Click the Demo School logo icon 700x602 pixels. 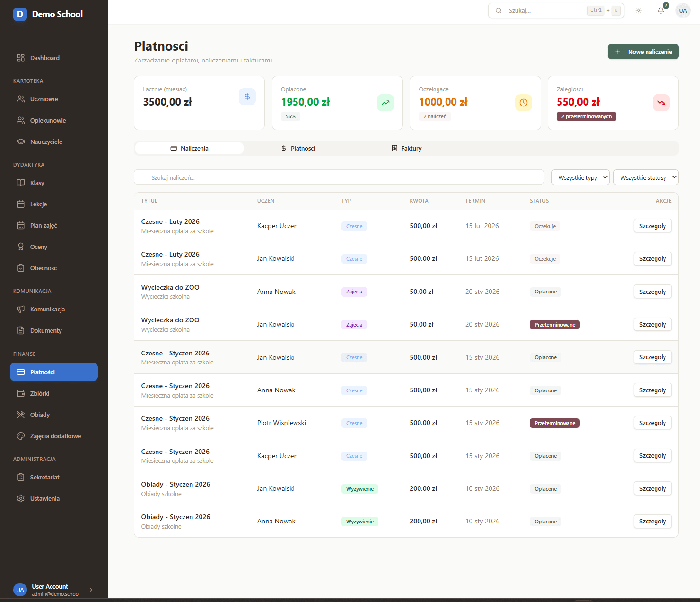(20, 14)
